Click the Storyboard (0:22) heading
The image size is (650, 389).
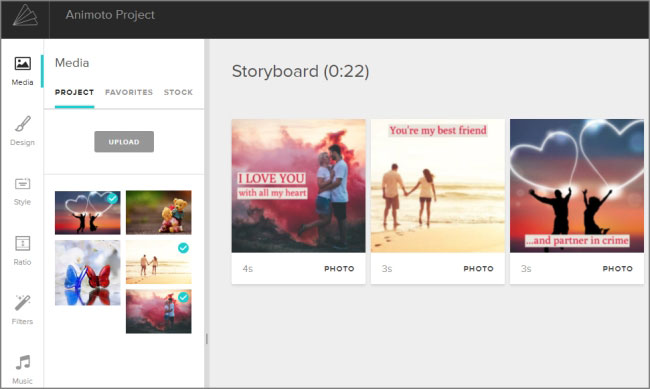pos(300,71)
